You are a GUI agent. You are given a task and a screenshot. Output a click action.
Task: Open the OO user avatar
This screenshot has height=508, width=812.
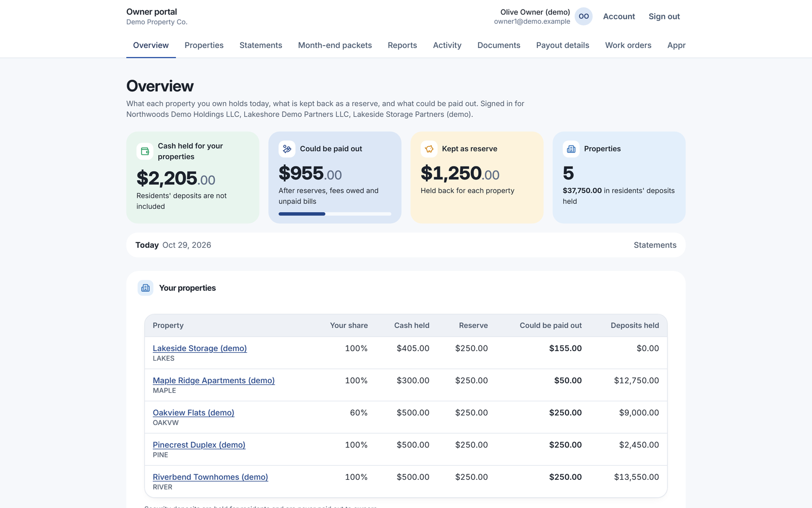click(584, 16)
